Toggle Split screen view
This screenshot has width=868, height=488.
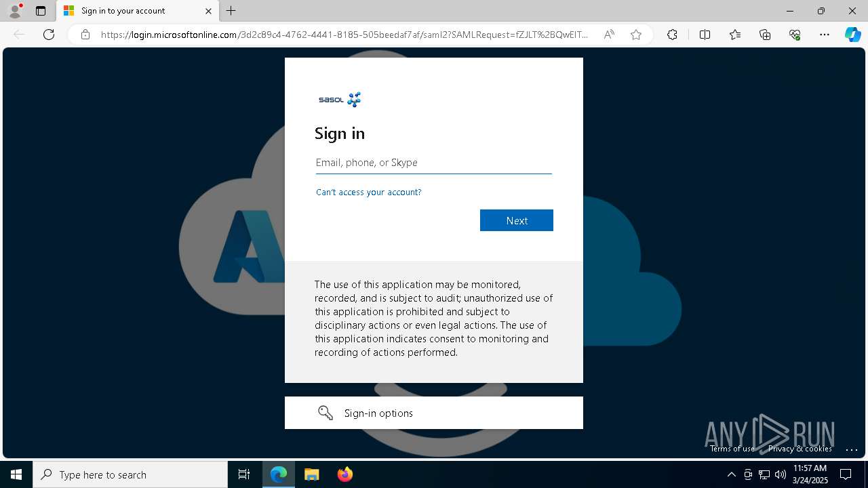[x=705, y=35]
